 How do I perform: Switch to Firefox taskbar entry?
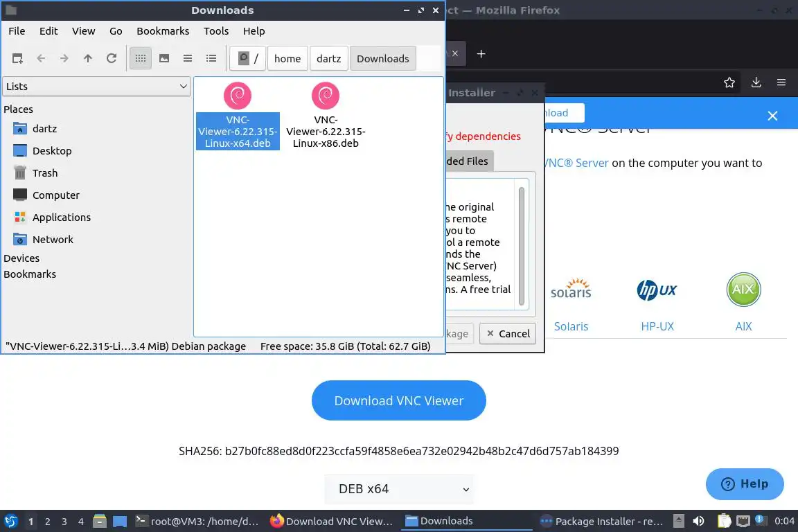(332, 522)
